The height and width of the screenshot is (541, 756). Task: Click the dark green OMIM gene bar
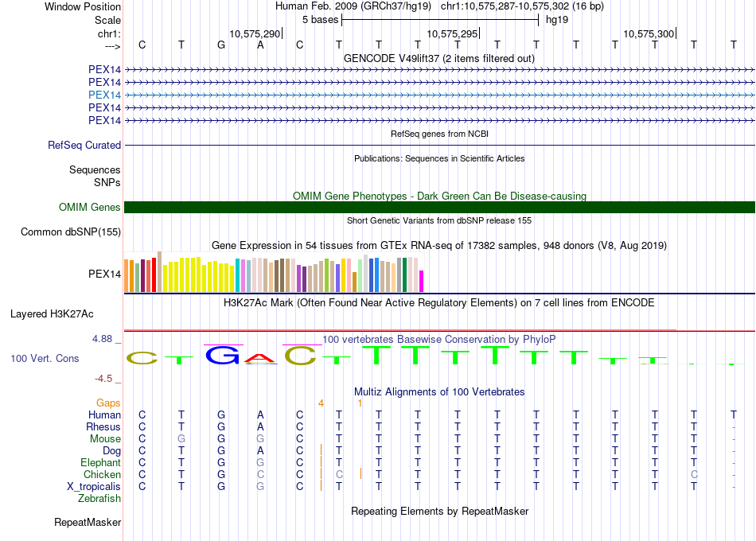pos(439,208)
